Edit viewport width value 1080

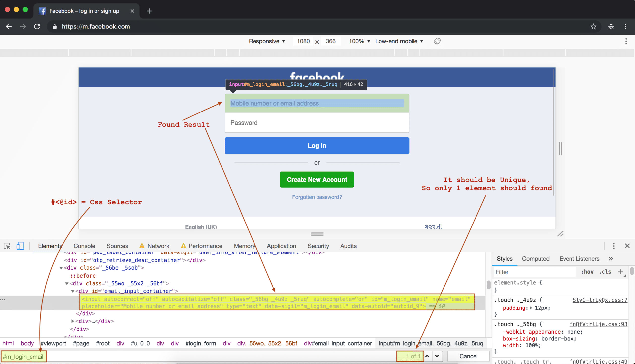(303, 41)
